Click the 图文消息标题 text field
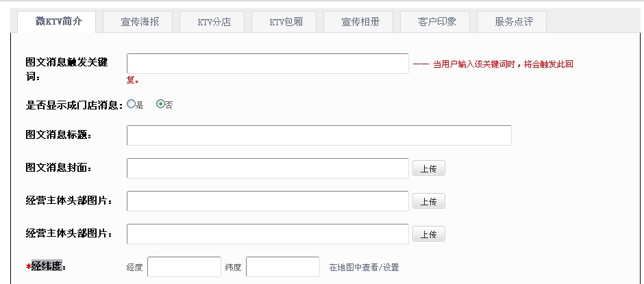The width and height of the screenshot is (644, 284). (319, 135)
